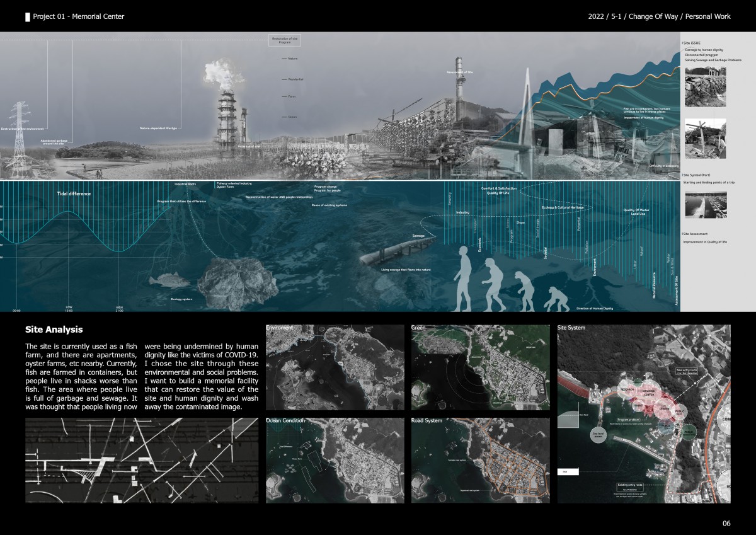Click 'Damage to human dignity' text

click(x=704, y=49)
